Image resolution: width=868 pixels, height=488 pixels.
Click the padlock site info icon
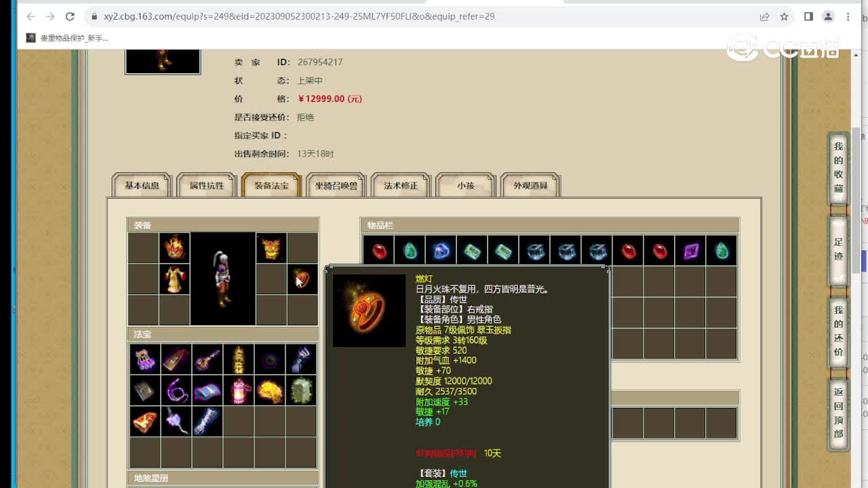pyautogui.click(x=94, y=16)
